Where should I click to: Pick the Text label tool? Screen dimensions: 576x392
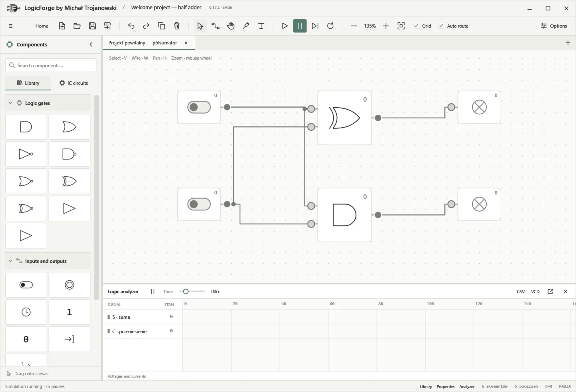261,26
